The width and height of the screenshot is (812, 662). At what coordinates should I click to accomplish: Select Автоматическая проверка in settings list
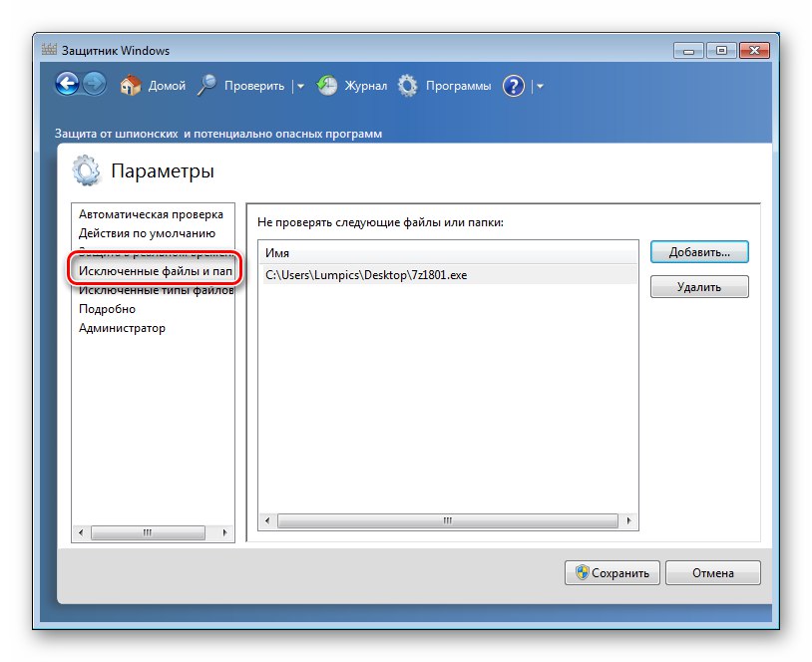click(151, 214)
